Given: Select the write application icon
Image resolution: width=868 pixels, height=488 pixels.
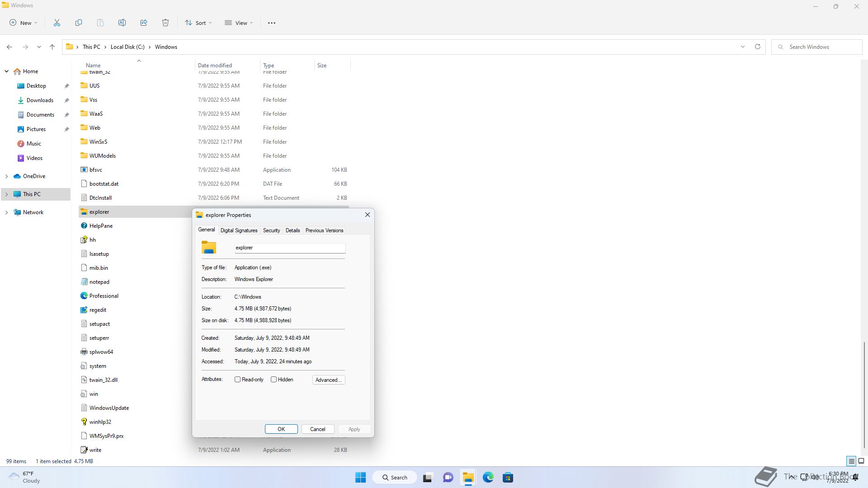Looking at the screenshot, I should 84,450.
